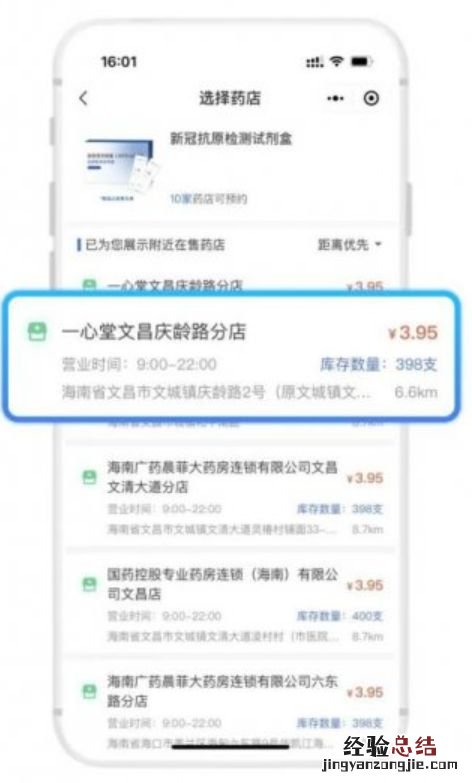Tap the 新冠抗原检测试剂盒 product title
The image size is (472, 783).
[231, 138]
